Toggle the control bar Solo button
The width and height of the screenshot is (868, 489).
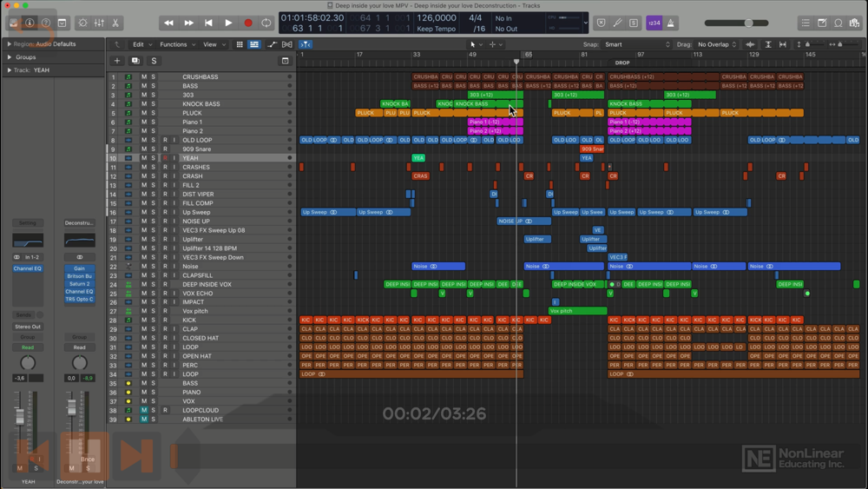pyautogui.click(x=634, y=23)
